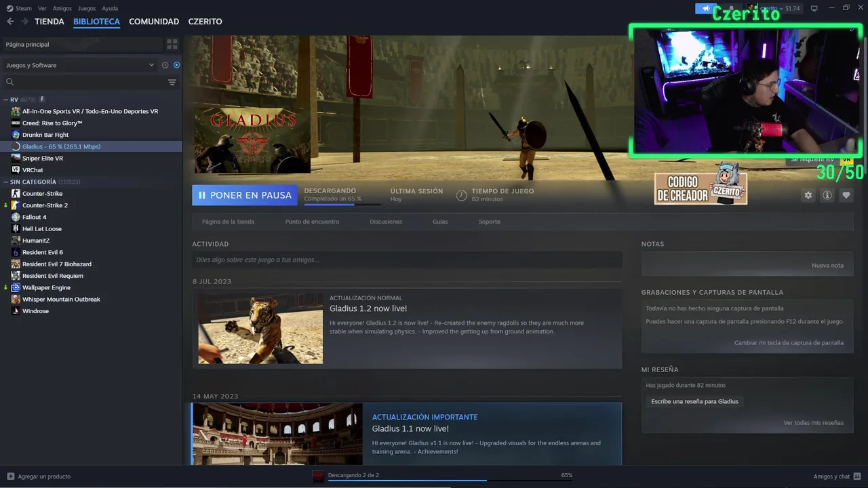The height and width of the screenshot is (488, 868).
Task: Go to the TIENDA tab
Action: tap(50, 22)
